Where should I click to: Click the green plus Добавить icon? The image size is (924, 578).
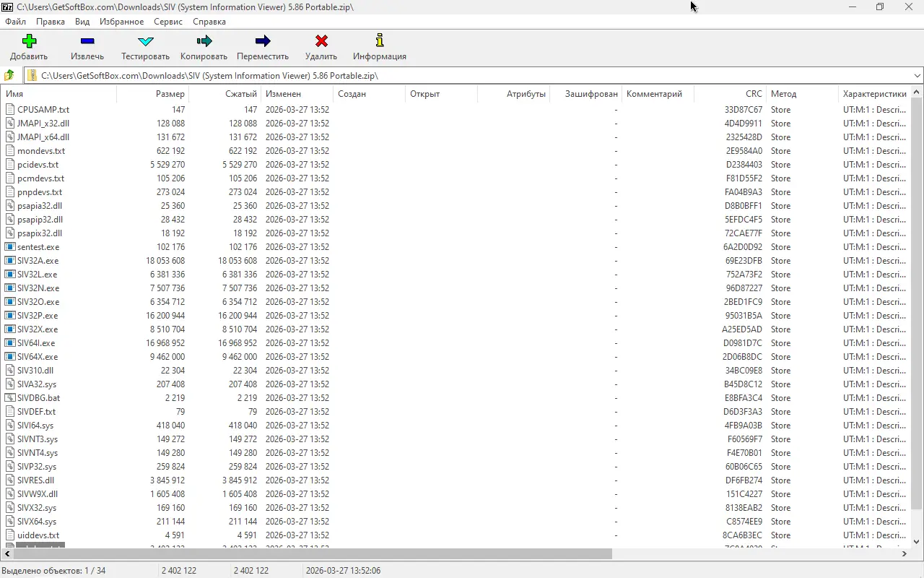point(29,41)
